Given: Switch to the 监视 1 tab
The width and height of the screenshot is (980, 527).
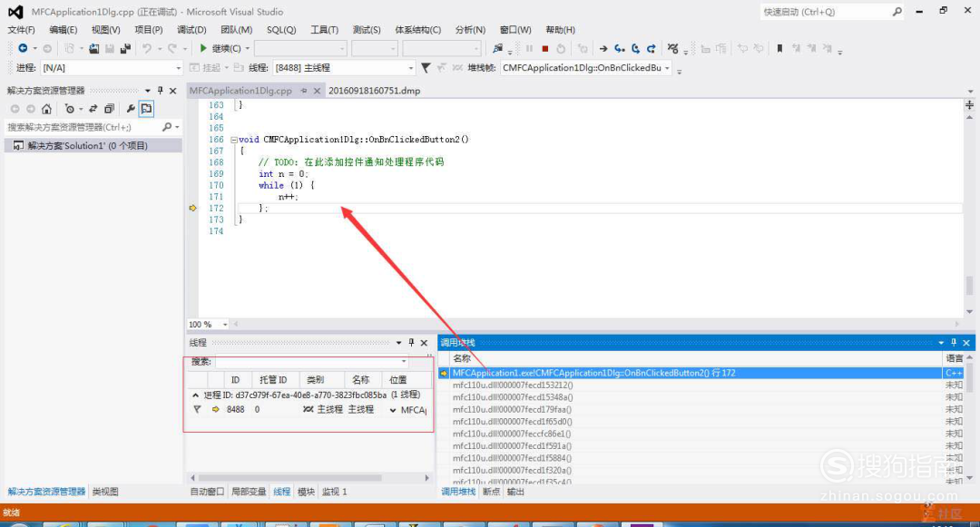Looking at the screenshot, I should coord(334,492).
